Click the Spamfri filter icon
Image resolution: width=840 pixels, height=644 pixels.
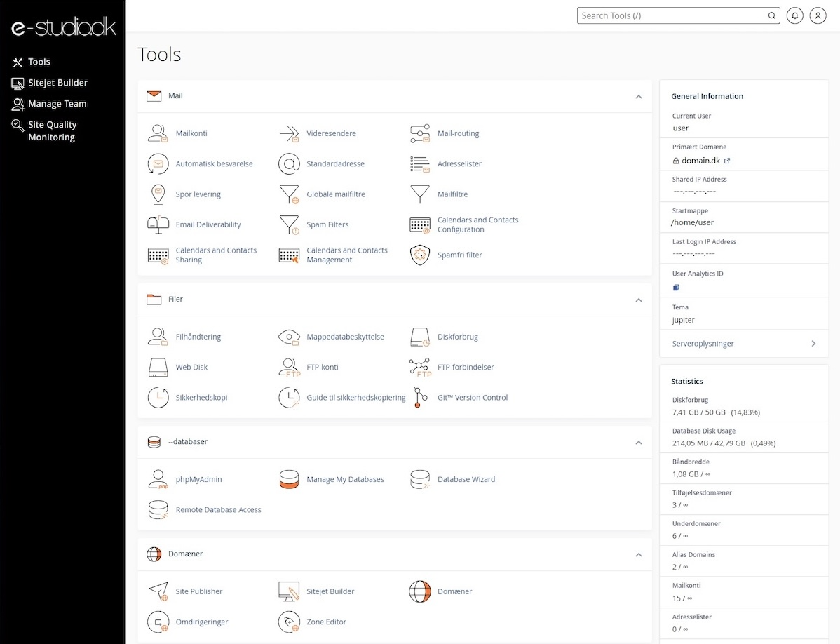(419, 255)
